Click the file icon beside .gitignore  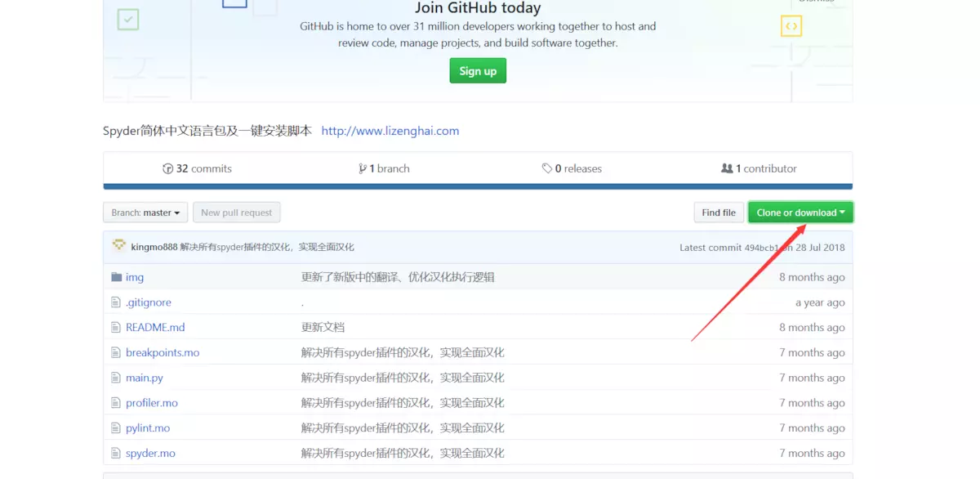(x=116, y=302)
